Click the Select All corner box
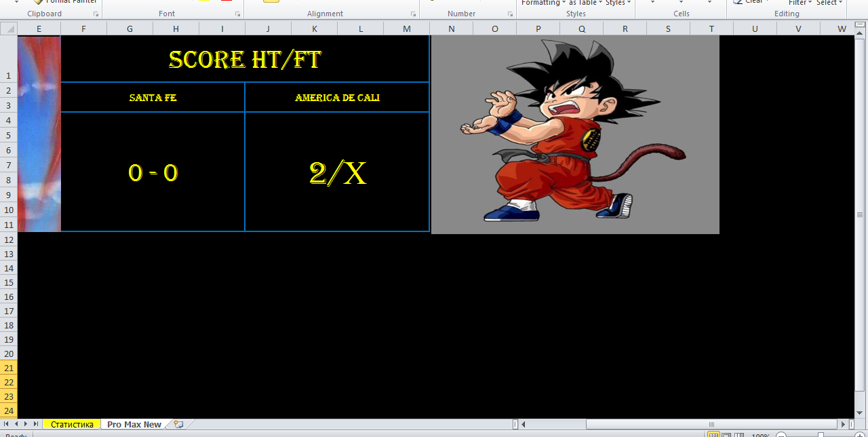868x437 pixels. click(x=9, y=28)
